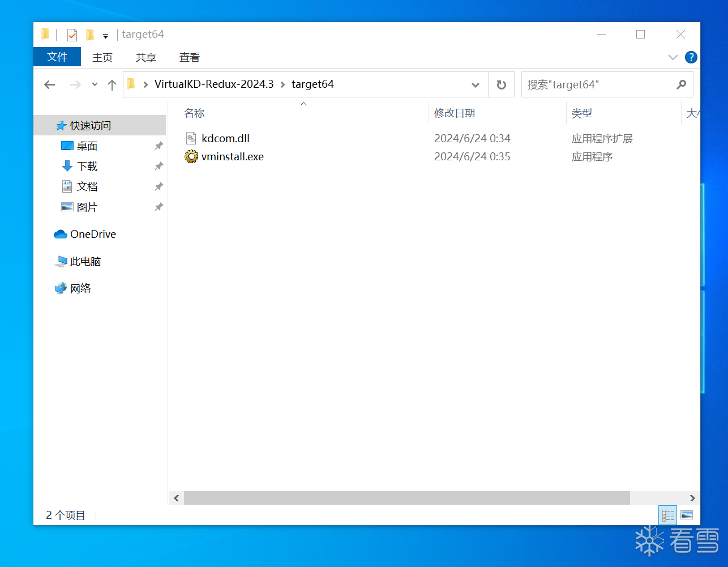Click the horizontal scrollbar right arrow
This screenshot has height=567, width=728.
coord(692,498)
